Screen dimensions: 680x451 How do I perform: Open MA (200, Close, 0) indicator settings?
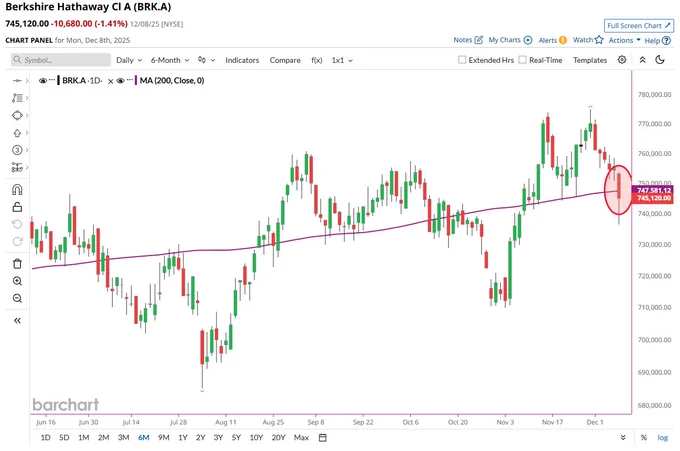click(x=172, y=81)
